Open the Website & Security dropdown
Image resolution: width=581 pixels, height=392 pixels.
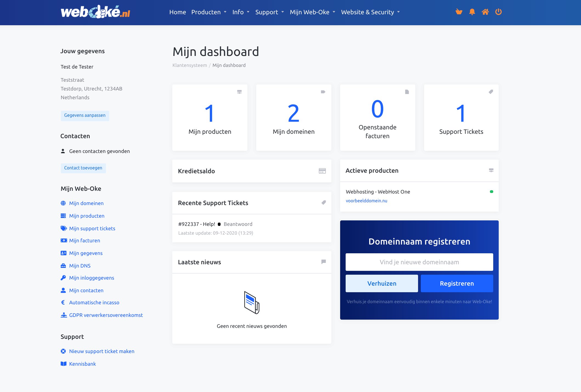pos(370,12)
